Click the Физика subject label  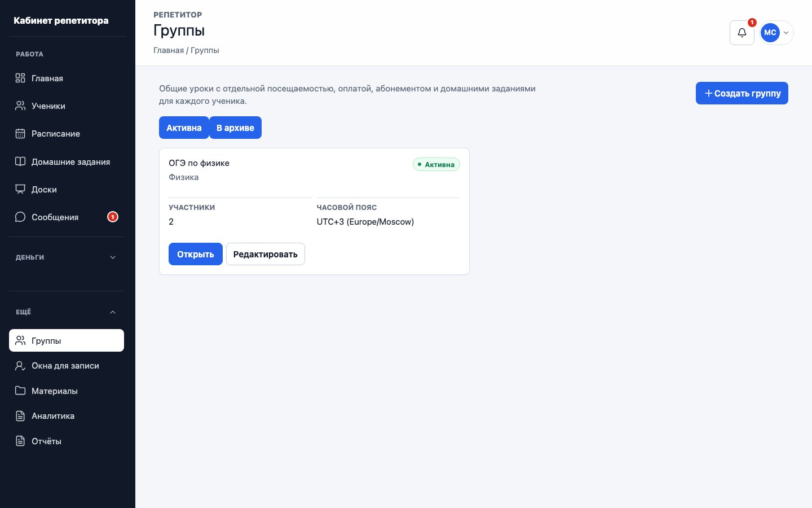click(x=184, y=177)
